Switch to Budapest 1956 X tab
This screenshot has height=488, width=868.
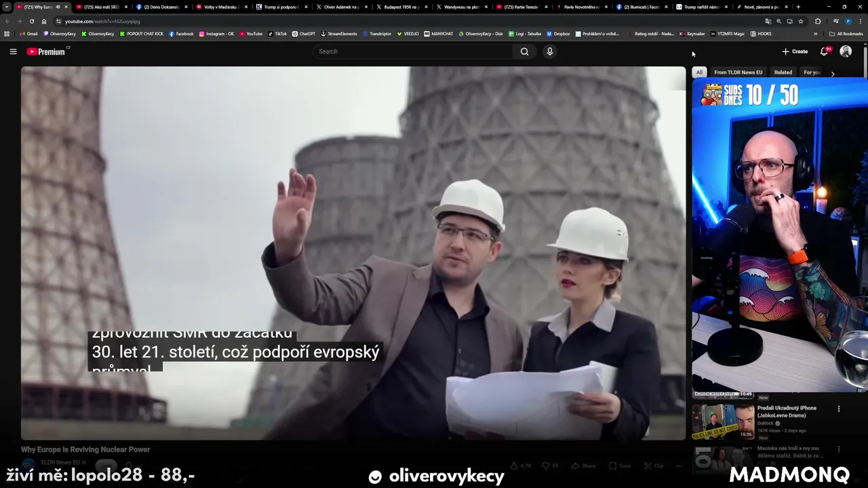(x=401, y=7)
